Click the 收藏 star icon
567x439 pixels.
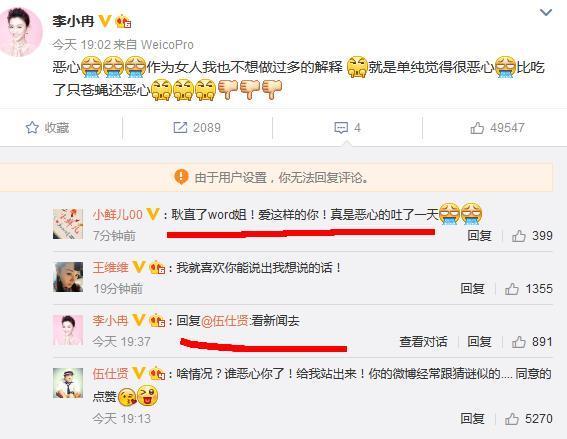tap(32, 128)
